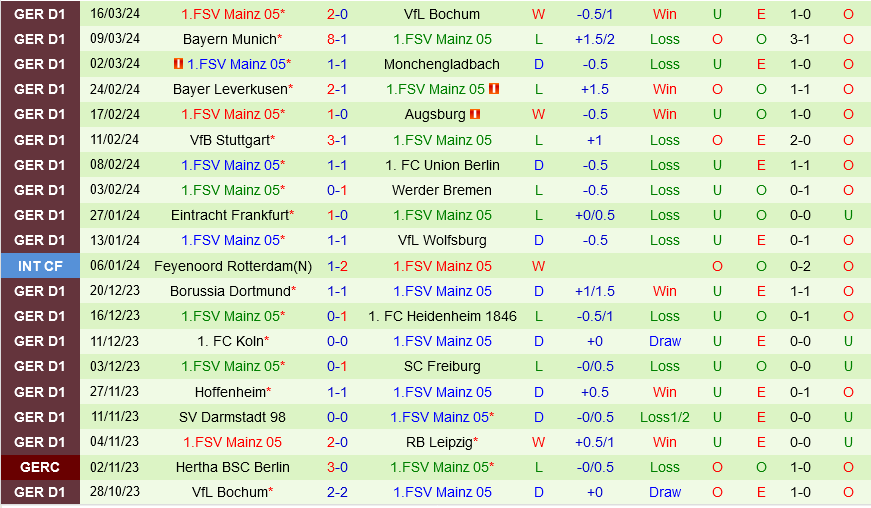
Task: Click the Loss1/2 handicap result
Action: (x=665, y=417)
